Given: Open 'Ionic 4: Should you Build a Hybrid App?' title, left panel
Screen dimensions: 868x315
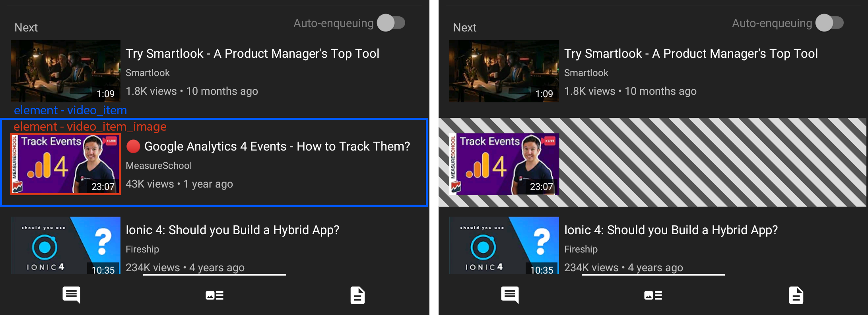Looking at the screenshot, I should [x=233, y=230].
